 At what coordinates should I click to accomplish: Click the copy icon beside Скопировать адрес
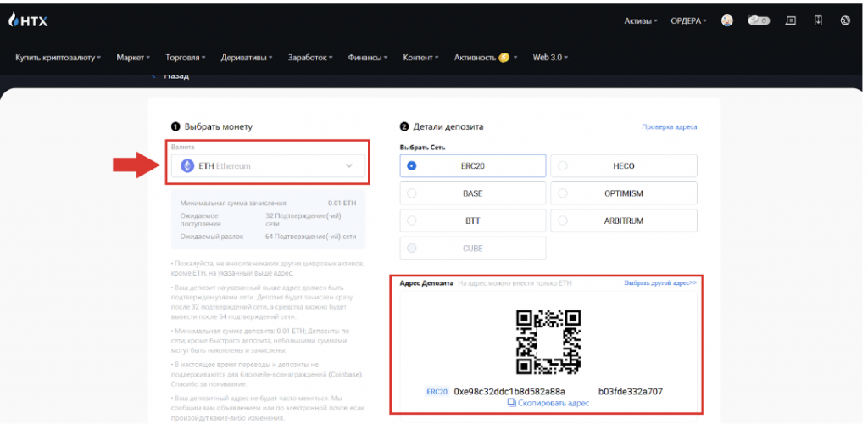511,403
